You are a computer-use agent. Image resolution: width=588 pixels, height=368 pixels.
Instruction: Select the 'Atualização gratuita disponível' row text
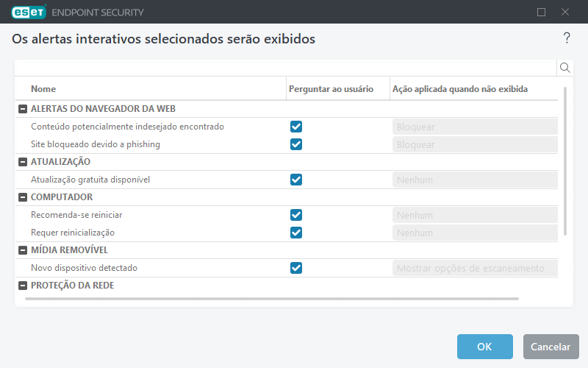tap(90, 180)
